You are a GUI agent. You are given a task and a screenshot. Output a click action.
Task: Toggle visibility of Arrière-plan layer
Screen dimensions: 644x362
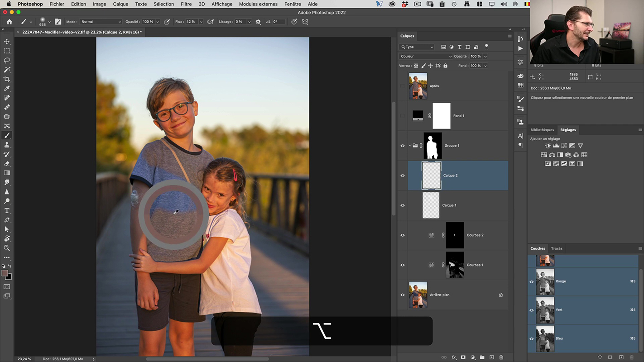(x=403, y=295)
